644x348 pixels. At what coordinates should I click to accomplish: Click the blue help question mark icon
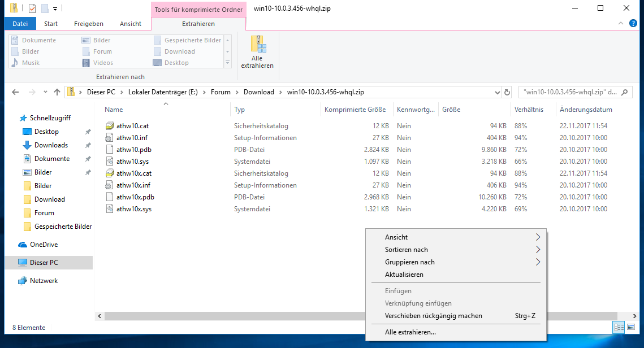click(x=633, y=23)
